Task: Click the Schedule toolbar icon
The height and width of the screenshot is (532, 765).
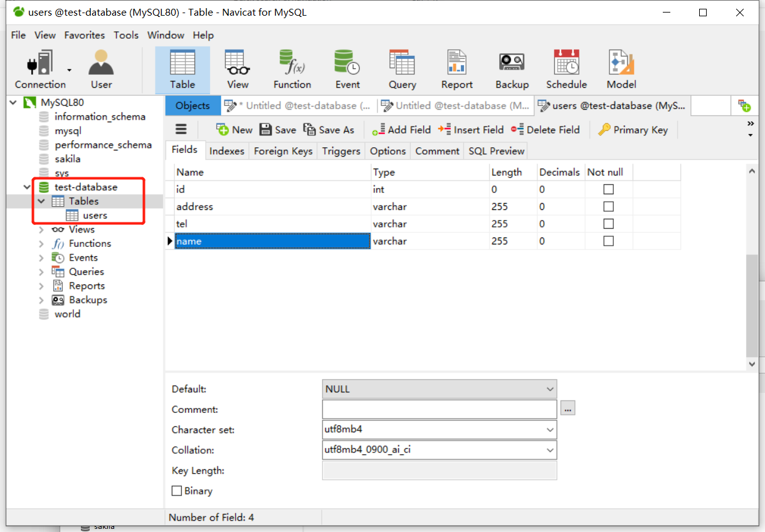Action: point(566,70)
